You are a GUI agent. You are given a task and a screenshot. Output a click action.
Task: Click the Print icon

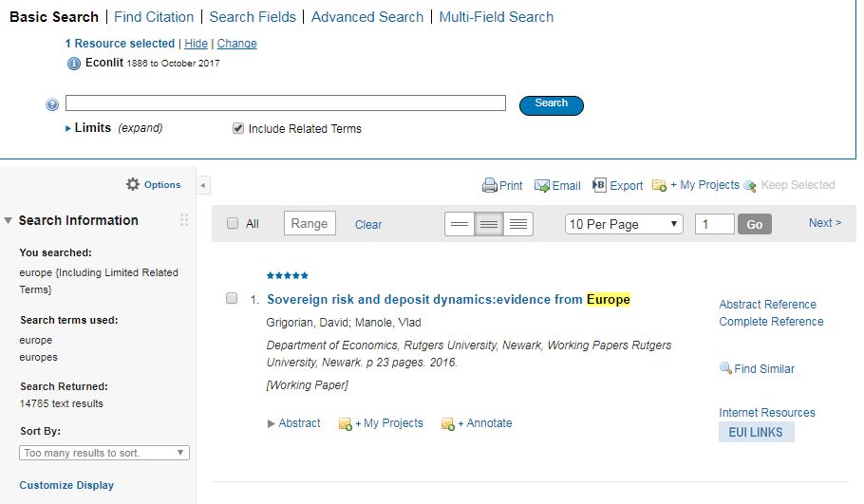click(x=489, y=186)
